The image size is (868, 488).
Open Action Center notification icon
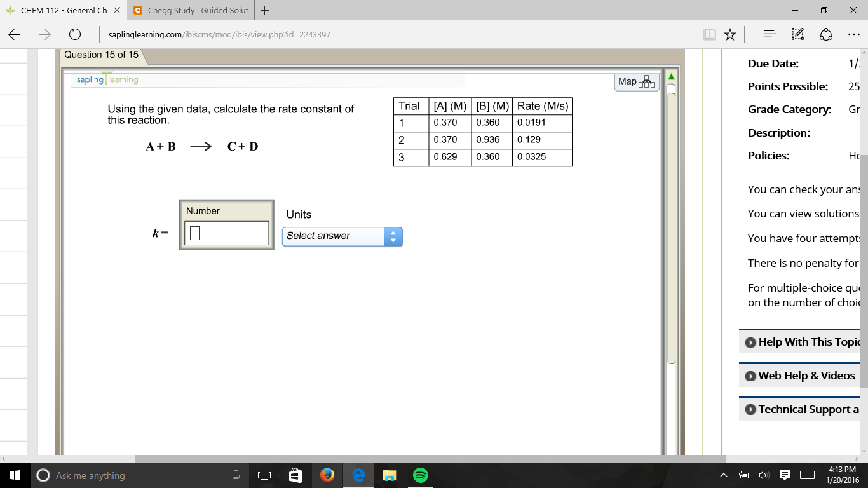[x=784, y=475]
